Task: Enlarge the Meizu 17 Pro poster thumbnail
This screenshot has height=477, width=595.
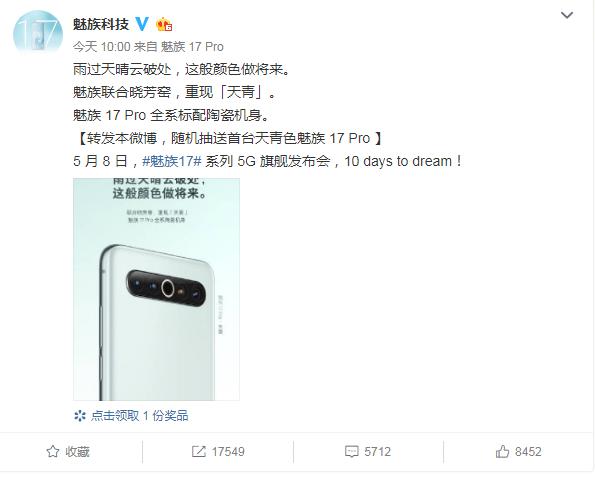Action: (156, 289)
